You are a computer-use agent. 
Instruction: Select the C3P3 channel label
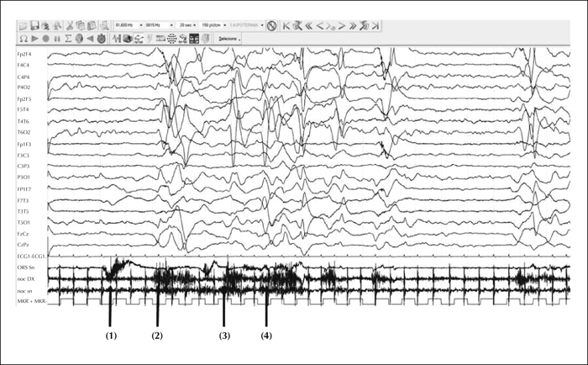23,166
